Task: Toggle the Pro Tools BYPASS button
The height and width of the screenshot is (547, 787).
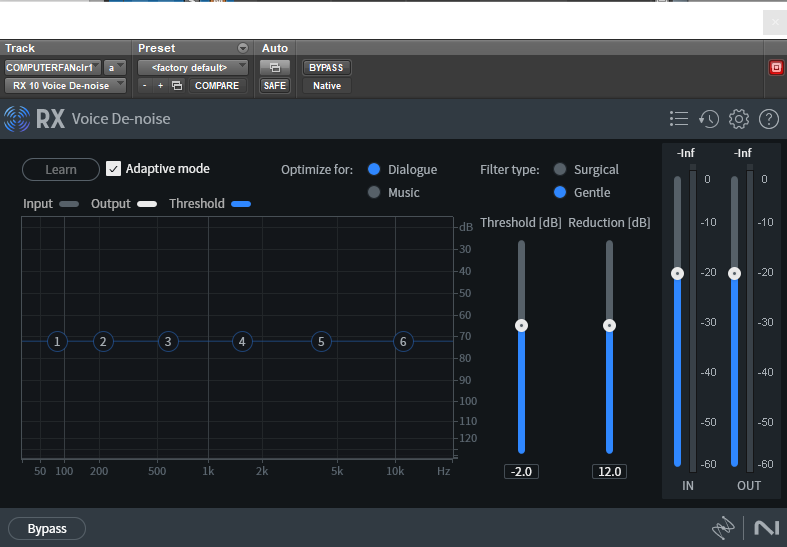Action: coord(326,67)
